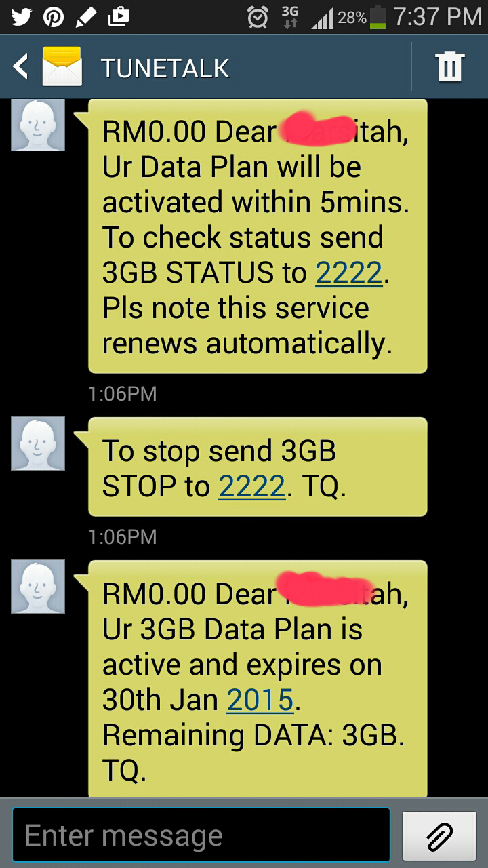
Task: Open the envelope messaging icon in header
Action: click(62, 66)
